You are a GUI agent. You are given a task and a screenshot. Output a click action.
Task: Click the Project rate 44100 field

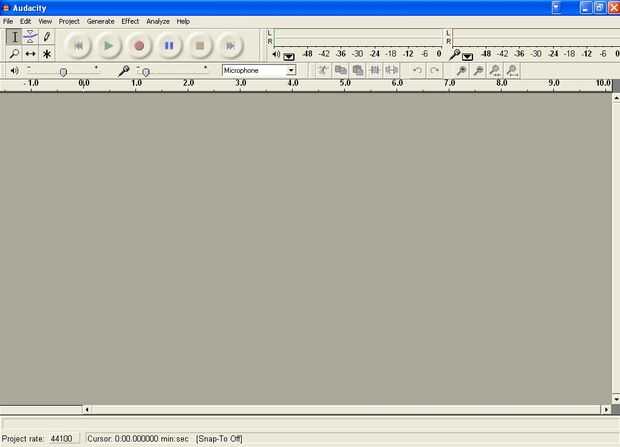click(x=63, y=438)
